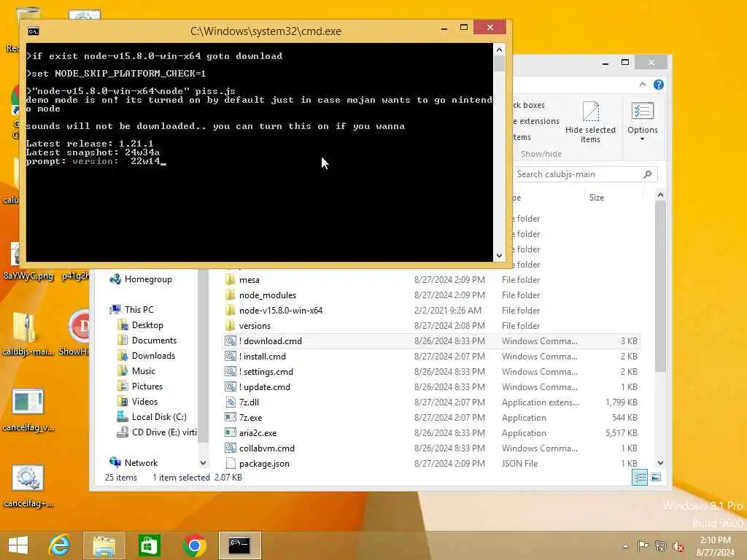
Task: Open File Explorer taskbar icon
Action: 104,545
